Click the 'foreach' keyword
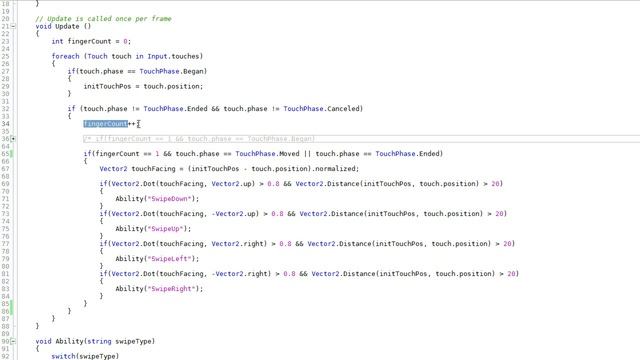The width and height of the screenshot is (640, 360). coord(65,56)
